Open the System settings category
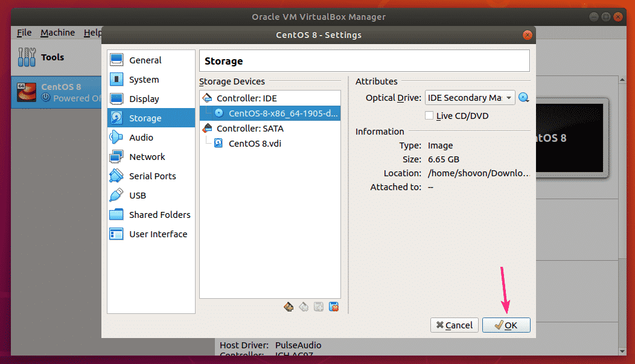The width and height of the screenshot is (635, 364). [x=144, y=80]
